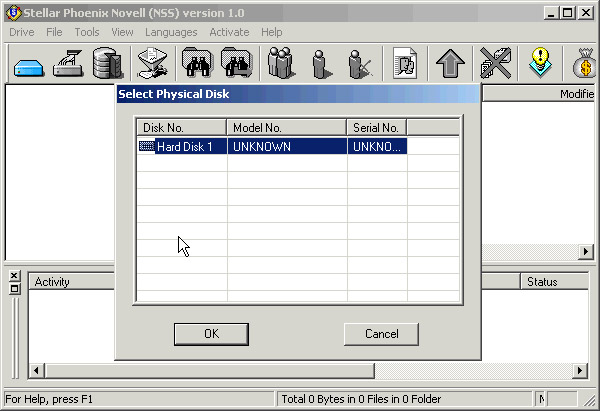Click the document page toolbar icon

(x=406, y=64)
